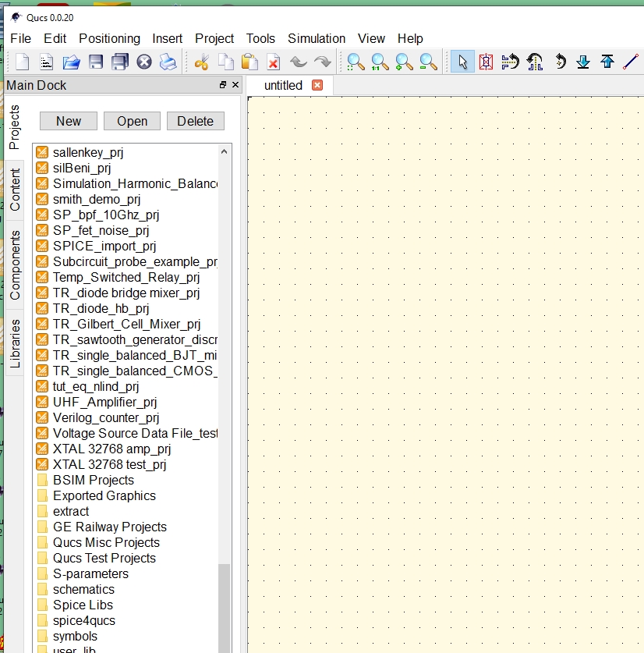Click the Go into Subcircuit icon
Screen dimensions: 644x653
click(x=583, y=62)
